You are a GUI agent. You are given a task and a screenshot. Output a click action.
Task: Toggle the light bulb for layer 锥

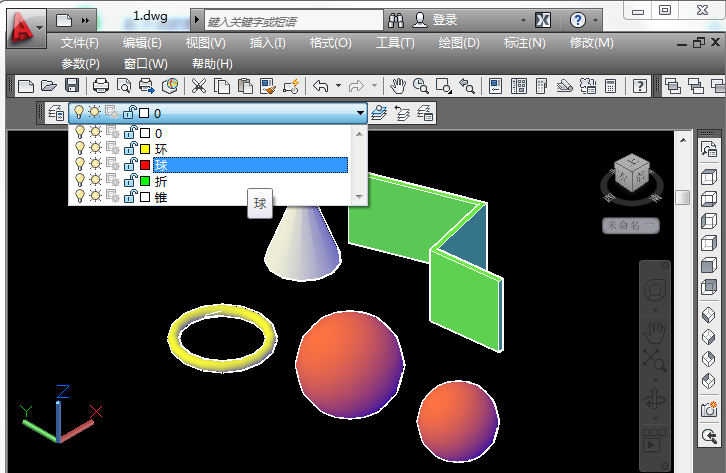pos(80,196)
